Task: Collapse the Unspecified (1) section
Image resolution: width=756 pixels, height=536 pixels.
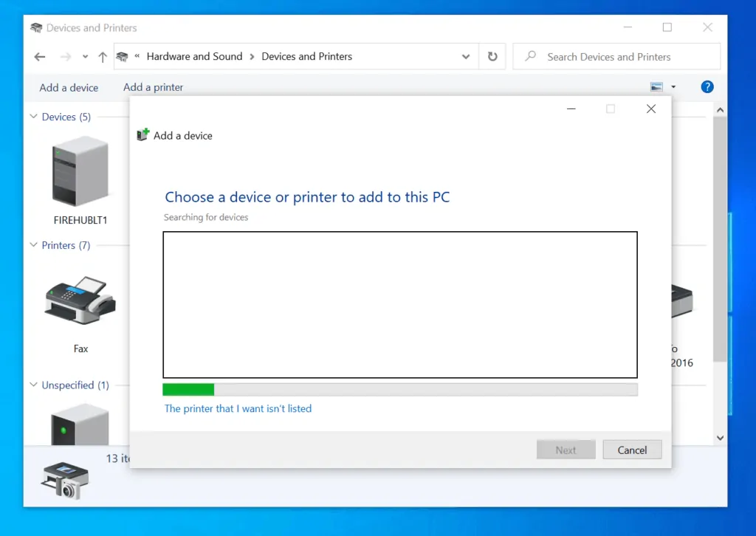Action: click(32, 385)
